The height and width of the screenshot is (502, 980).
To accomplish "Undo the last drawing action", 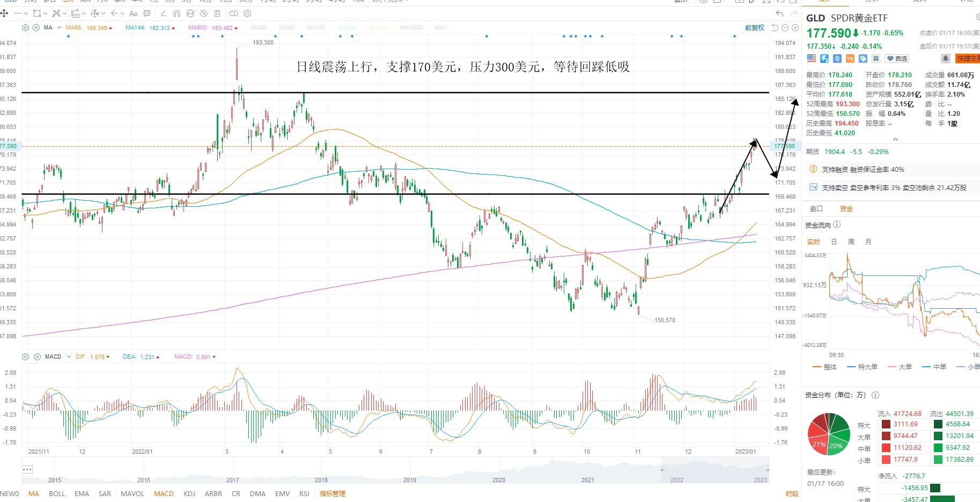I will (x=780, y=13).
